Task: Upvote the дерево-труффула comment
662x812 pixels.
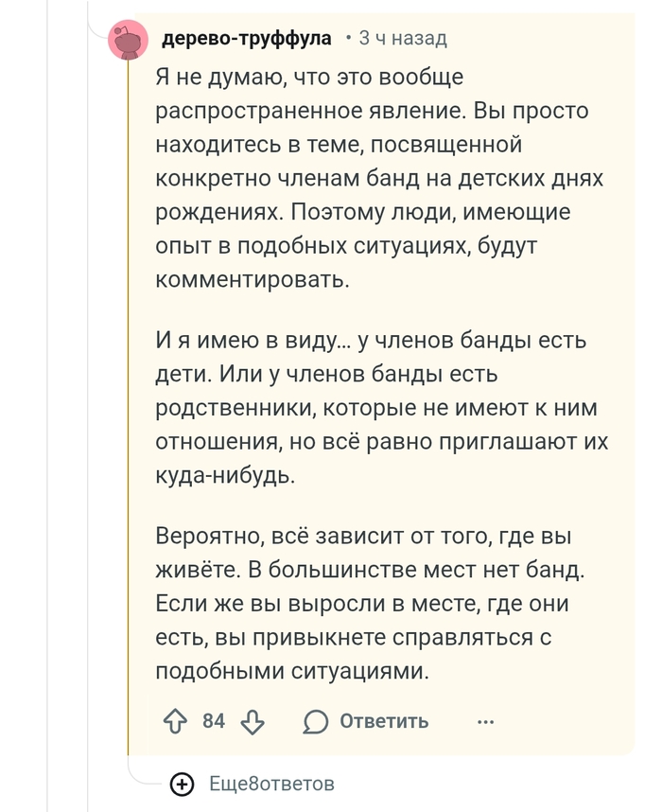Action: (176, 722)
